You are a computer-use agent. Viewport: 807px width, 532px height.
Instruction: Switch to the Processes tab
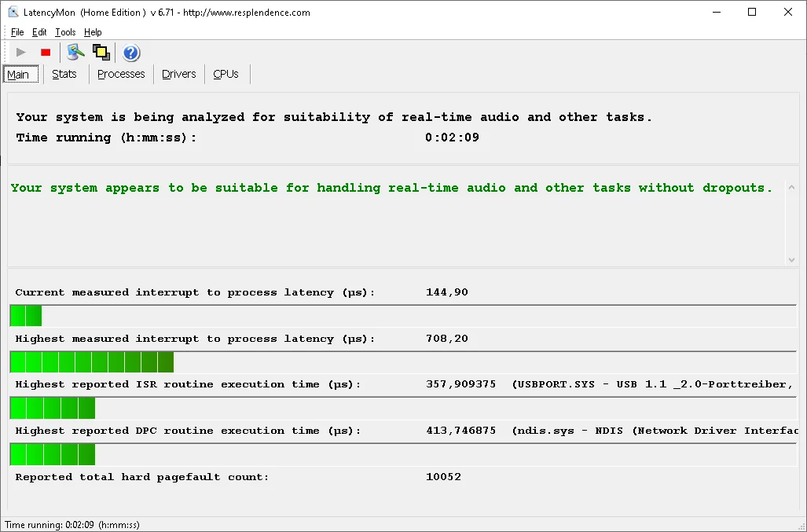(x=121, y=74)
